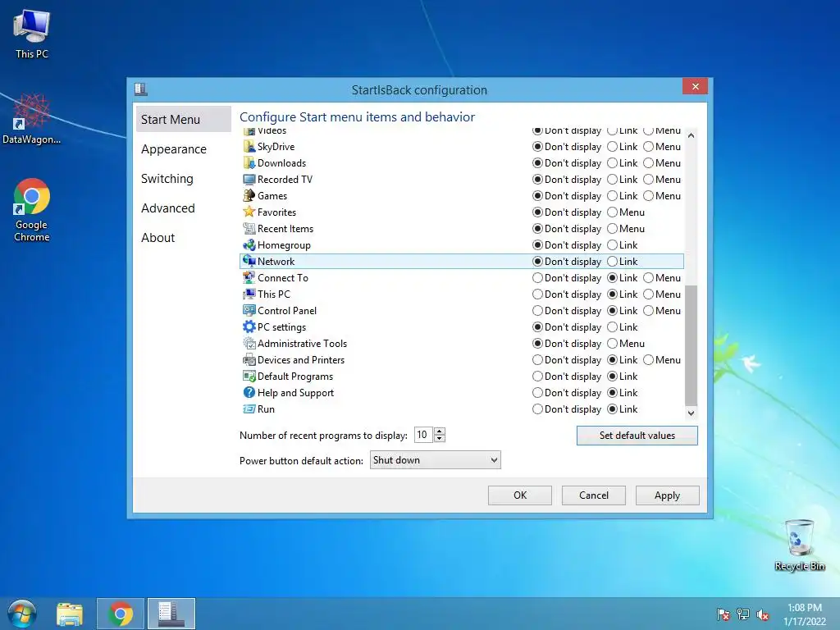
Task: Close the StartIsBack configuration window
Action: pyautogui.click(x=695, y=86)
